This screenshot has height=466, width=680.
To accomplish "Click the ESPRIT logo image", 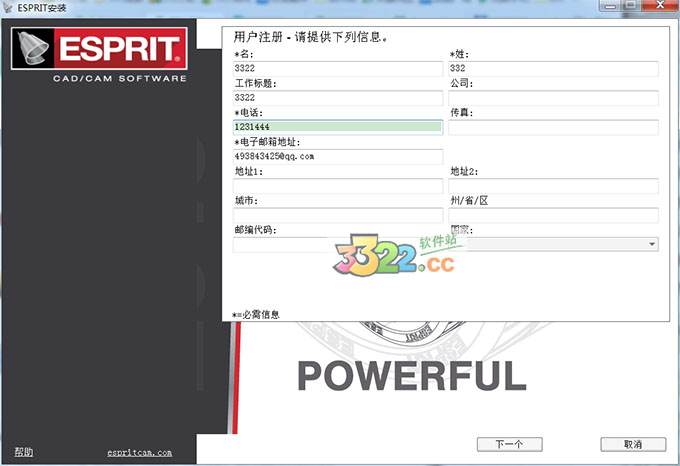I will click(x=99, y=48).
